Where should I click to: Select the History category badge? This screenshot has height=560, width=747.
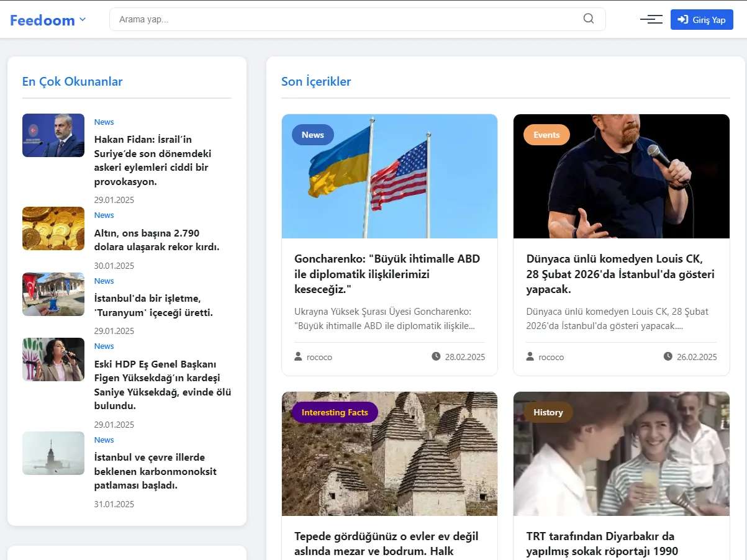click(x=548, y=412)
